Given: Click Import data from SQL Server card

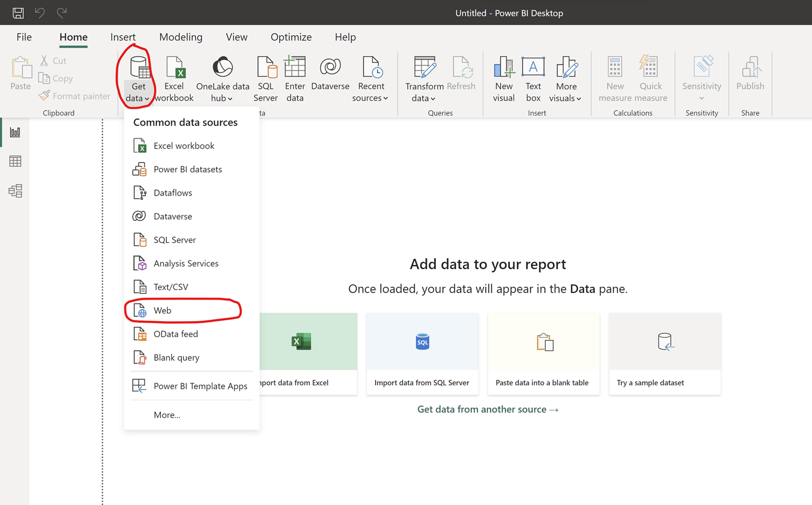Looking at the screenshot, I should coord(422,354).
